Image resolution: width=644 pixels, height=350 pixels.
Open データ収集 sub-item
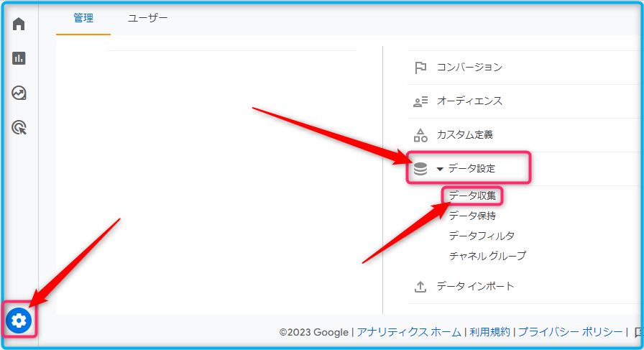[x=472, y=195]
